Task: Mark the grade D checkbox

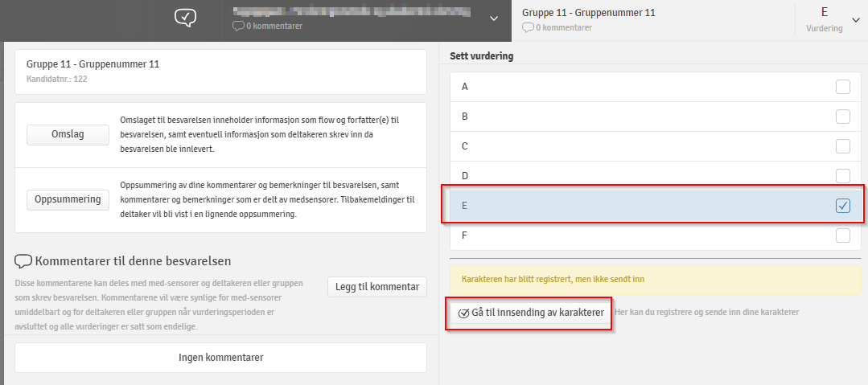Action: [x=842, y=175]
